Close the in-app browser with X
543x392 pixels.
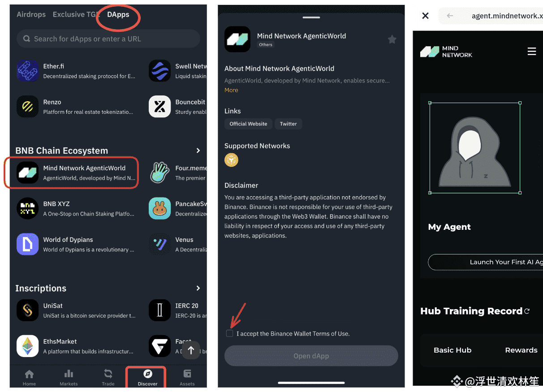coord(426,16)
